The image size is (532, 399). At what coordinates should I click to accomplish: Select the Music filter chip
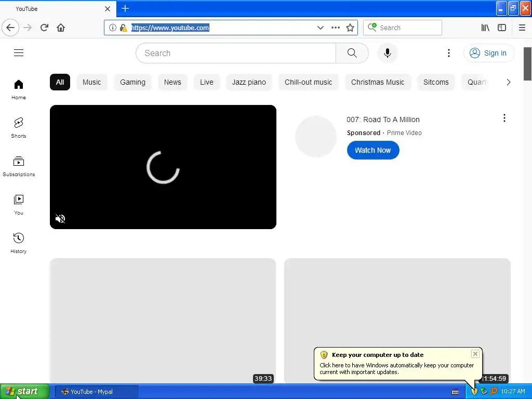click(91, 82)
